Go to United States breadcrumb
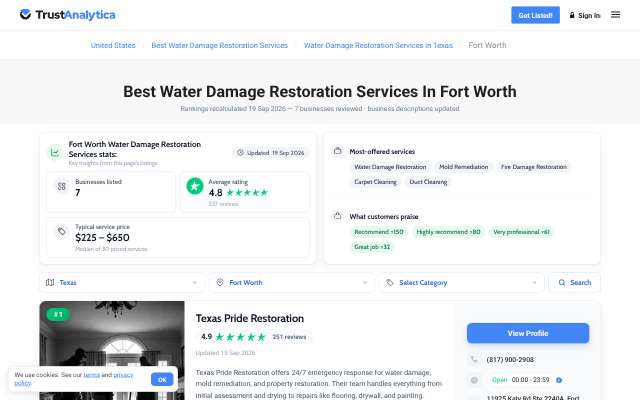The height and width of the screenshot is (400, 640). pos(113,45)
